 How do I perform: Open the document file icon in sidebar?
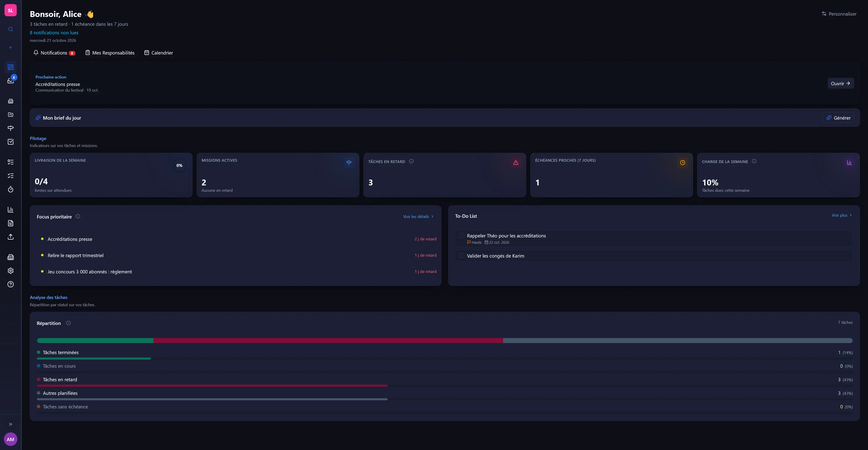[10, 223]
